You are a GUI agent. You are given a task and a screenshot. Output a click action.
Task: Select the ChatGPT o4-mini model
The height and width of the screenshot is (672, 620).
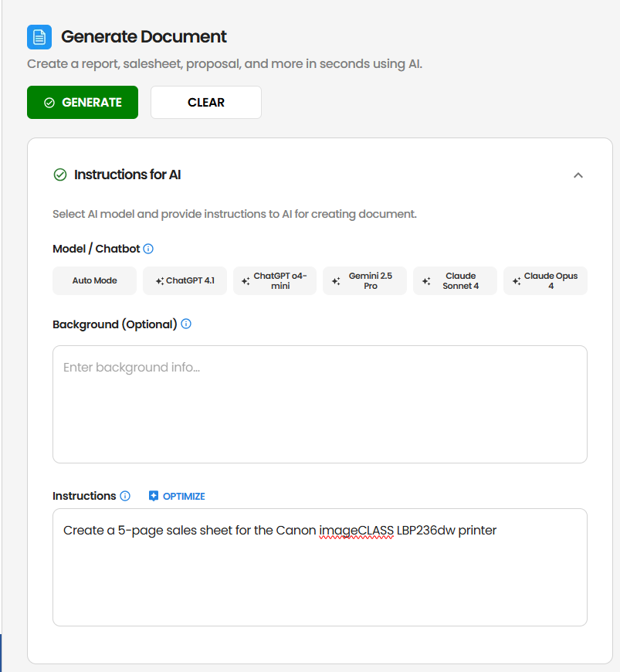tap(274, 281)
